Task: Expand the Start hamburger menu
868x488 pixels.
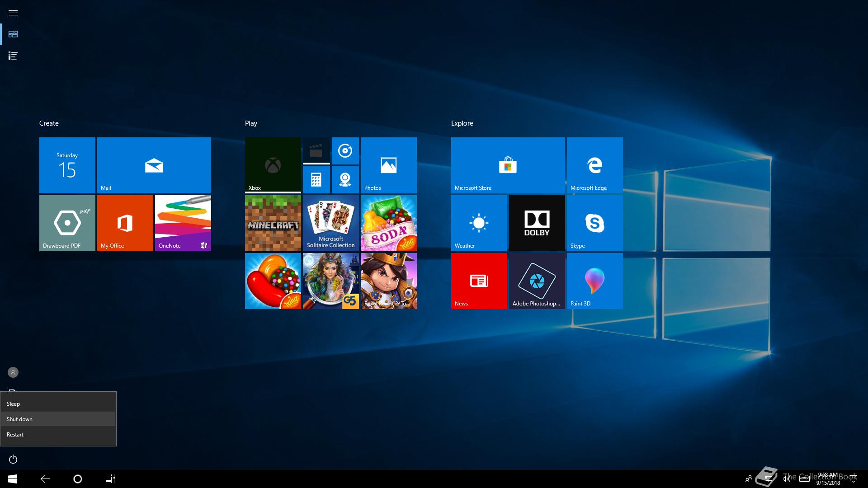Action: [x=13, y=13]
